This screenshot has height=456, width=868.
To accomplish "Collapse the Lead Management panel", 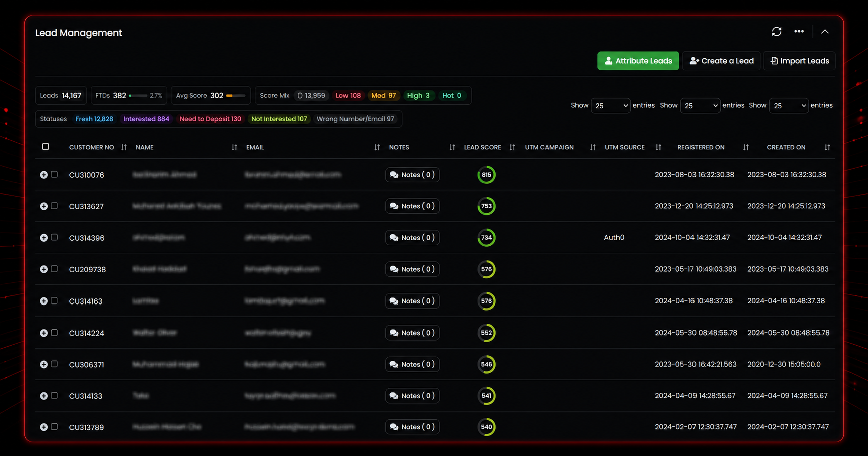I will [825, 32].
